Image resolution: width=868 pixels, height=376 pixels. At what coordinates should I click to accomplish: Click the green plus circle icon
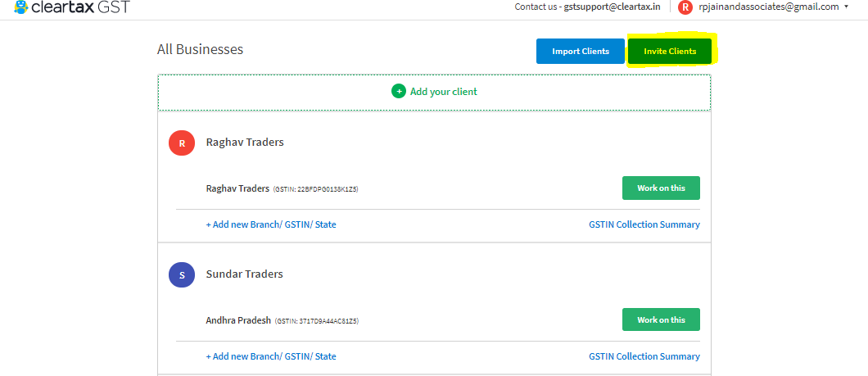399,92
